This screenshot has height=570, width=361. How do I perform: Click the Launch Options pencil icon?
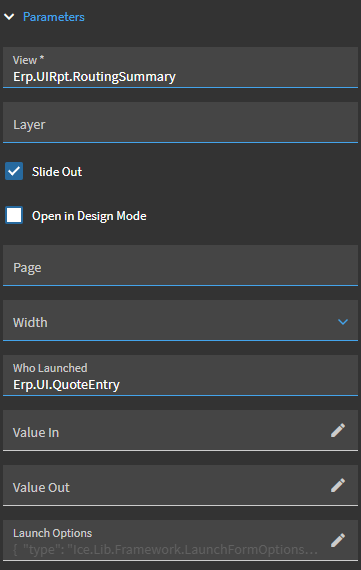(338, 540)
